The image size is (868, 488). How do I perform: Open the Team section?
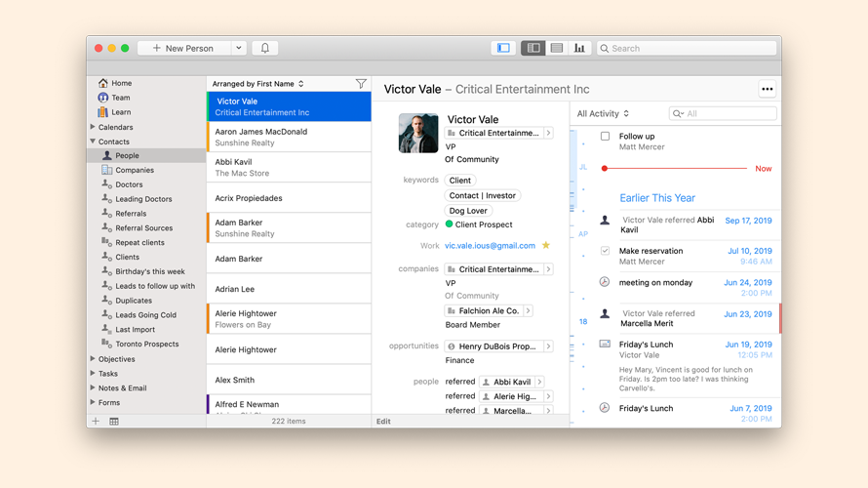121,98
